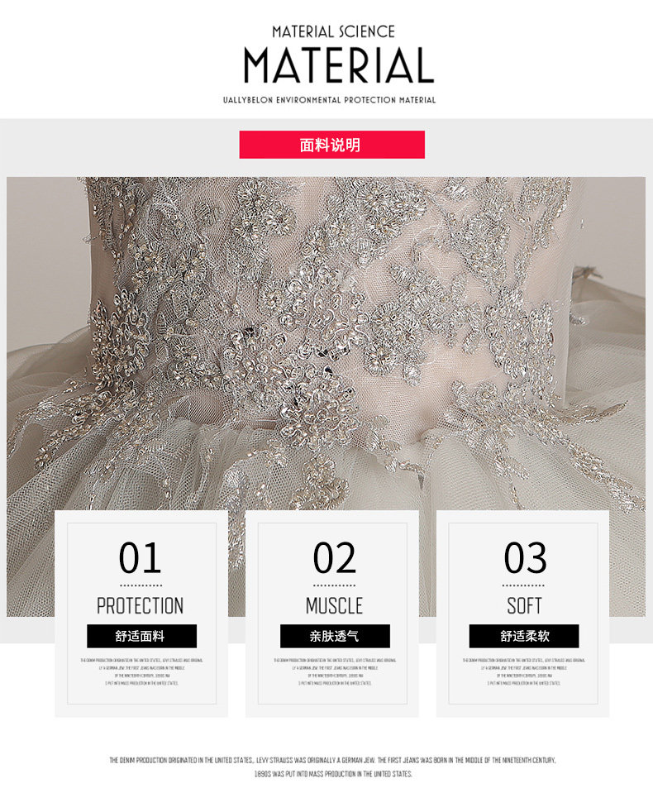This screenshot has height=812, width=653.
Task: Click the dotted divider under number 02
Action: tap(334, 585)
